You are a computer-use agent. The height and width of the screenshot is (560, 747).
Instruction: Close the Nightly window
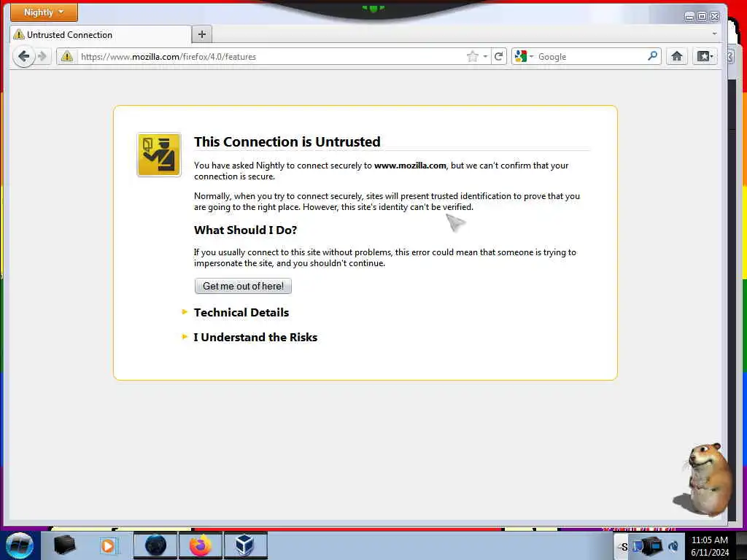715,17
